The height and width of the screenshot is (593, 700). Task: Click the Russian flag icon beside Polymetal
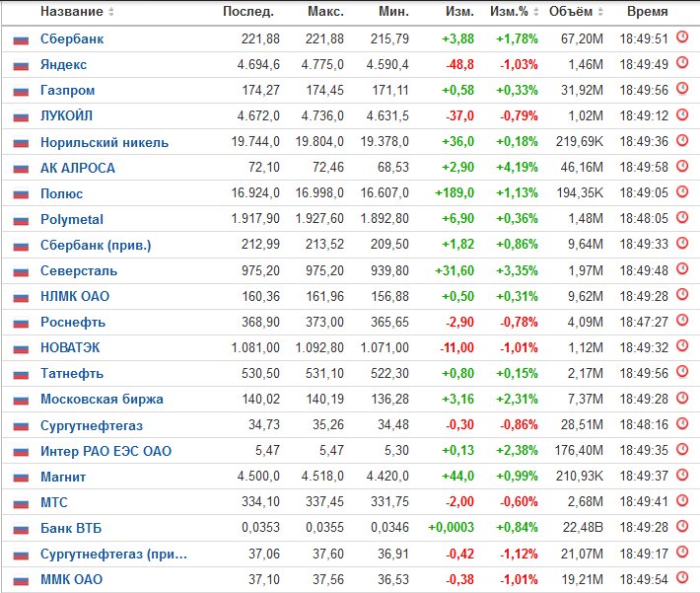(x=21, y=220)
